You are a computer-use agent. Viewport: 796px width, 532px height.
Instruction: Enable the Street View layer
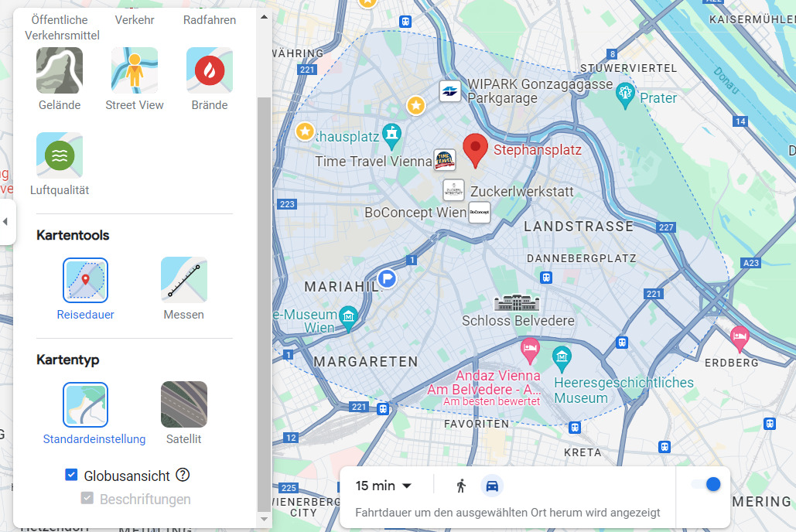pyautogui.click(x=135, y=70)
